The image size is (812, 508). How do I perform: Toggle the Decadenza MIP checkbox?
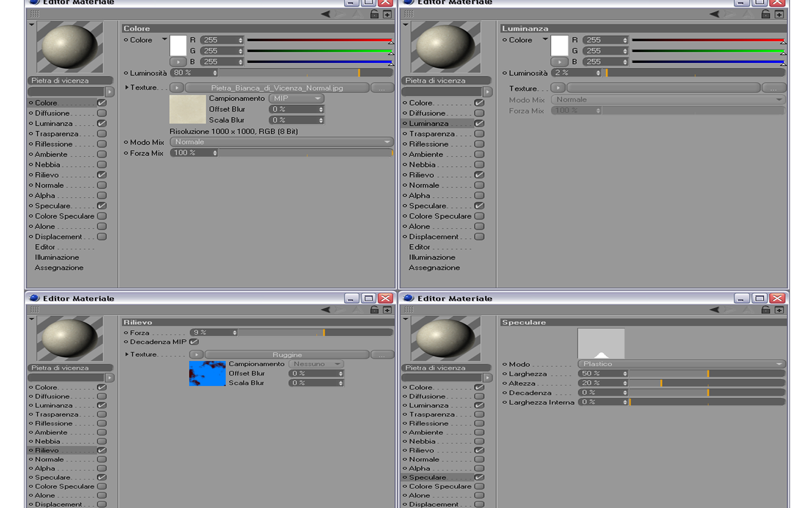194,342
